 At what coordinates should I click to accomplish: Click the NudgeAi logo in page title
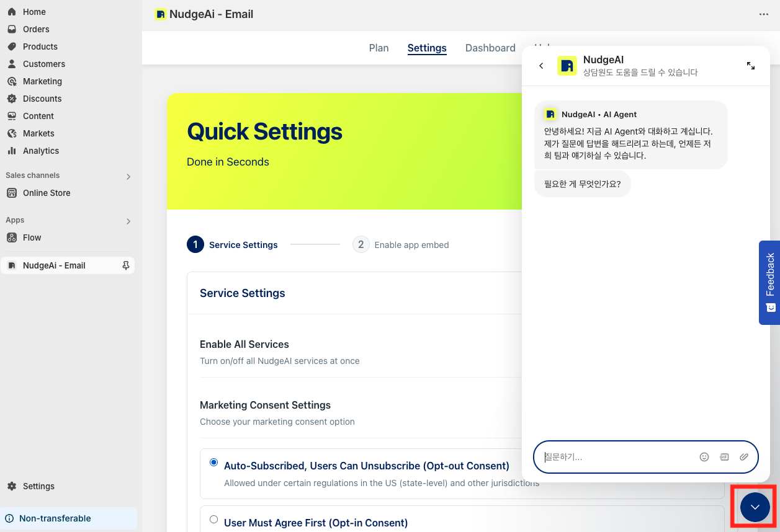161,14
